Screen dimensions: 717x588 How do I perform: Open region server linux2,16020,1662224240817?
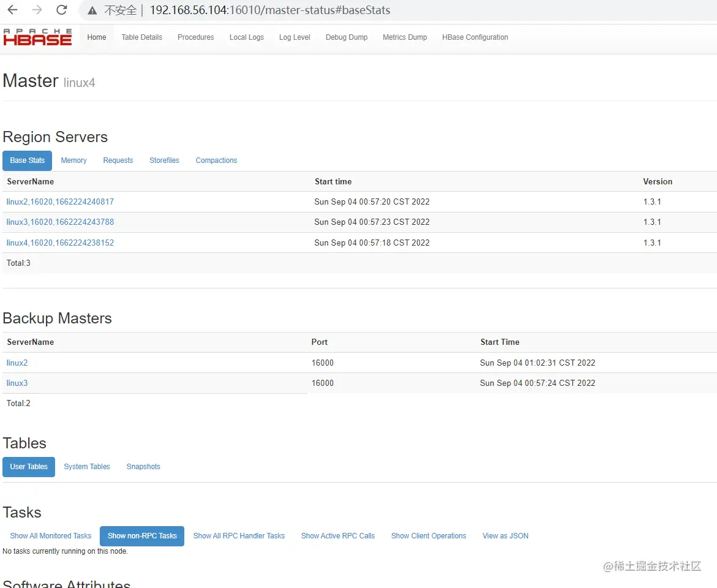[60, 202]
